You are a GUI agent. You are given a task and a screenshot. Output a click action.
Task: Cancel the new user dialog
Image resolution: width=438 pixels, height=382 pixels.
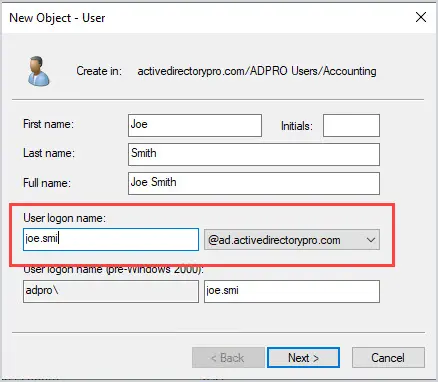pos(388,358)
